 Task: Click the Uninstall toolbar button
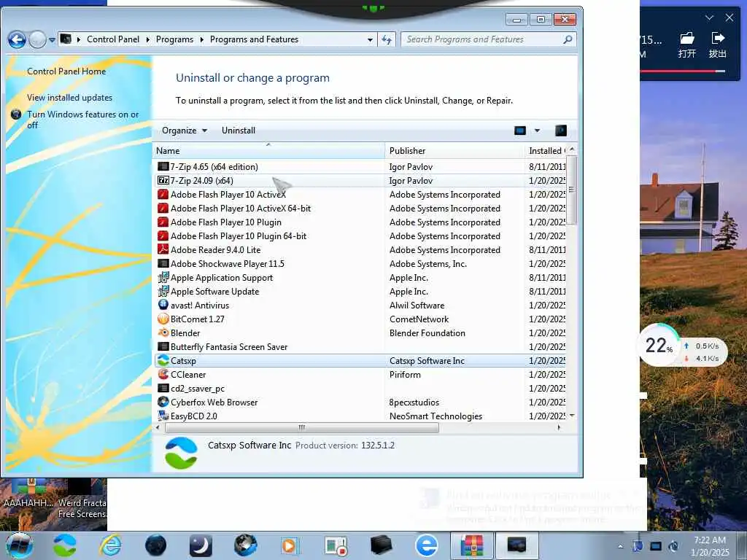(239, 131)
